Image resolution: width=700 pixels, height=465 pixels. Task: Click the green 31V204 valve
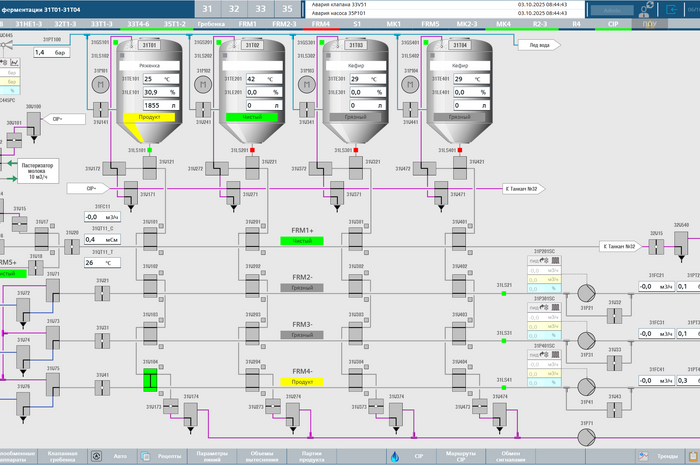coord(149,380)
